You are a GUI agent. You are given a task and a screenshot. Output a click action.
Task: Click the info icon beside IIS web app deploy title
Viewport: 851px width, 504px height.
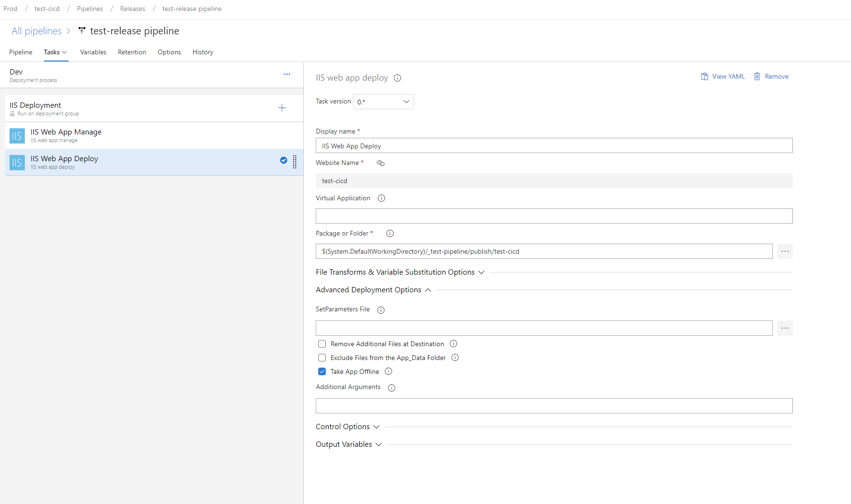click(x=397, y=78)
